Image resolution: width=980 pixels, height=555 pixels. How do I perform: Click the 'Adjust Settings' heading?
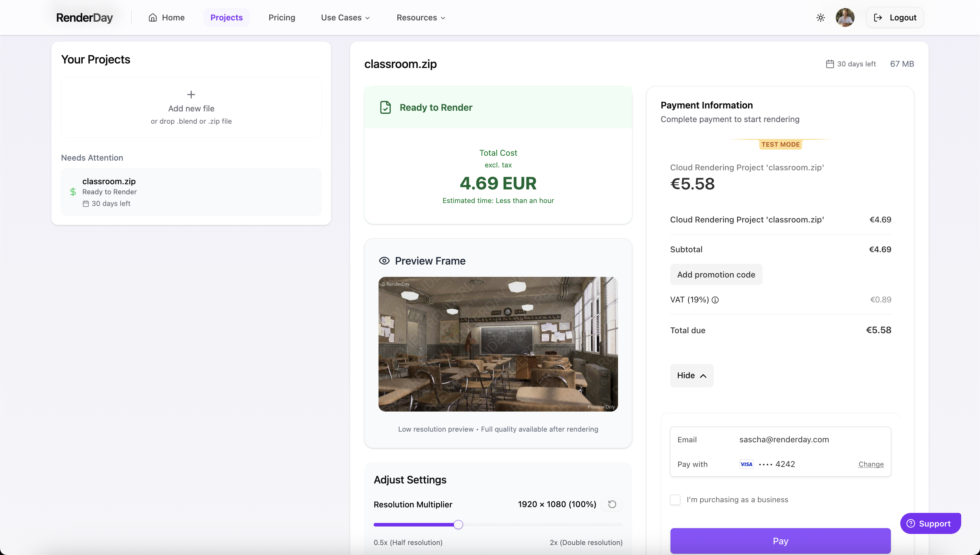coord(410,480)
